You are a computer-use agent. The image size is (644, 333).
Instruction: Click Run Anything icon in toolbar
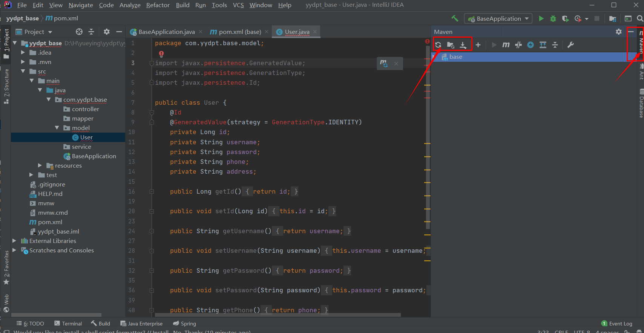628,18
